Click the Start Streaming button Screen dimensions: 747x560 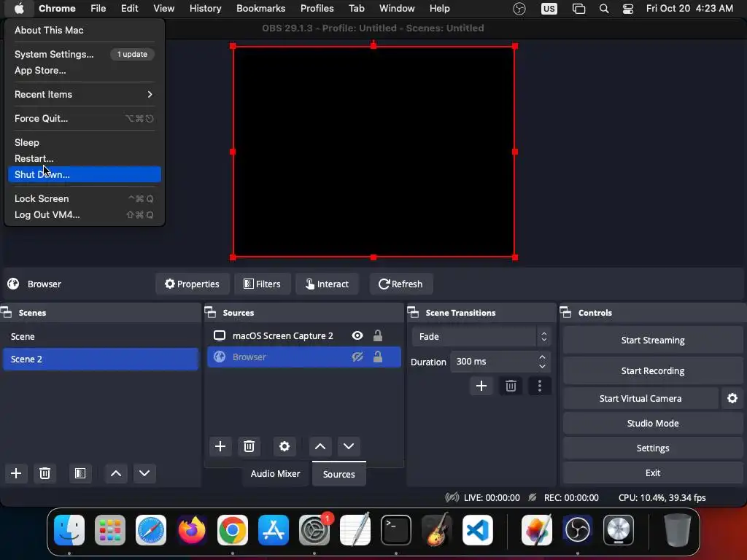point(653,340)
